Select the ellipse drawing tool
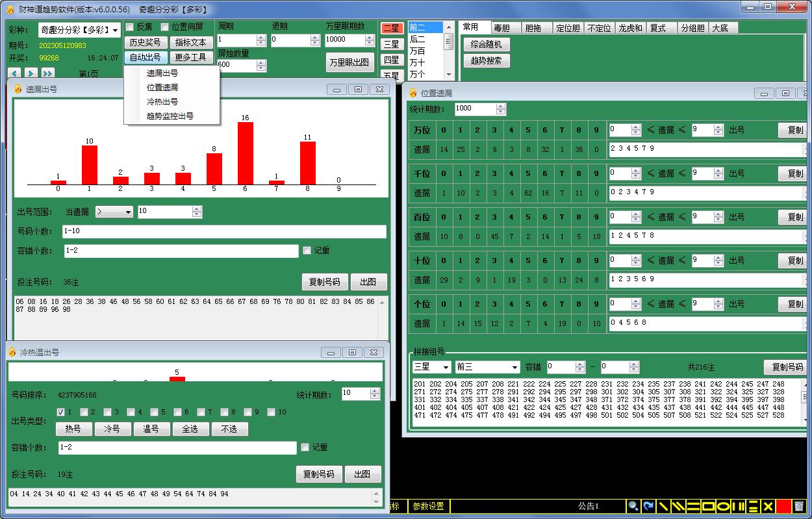Screen dimensions: 812x519 point(723,506)
